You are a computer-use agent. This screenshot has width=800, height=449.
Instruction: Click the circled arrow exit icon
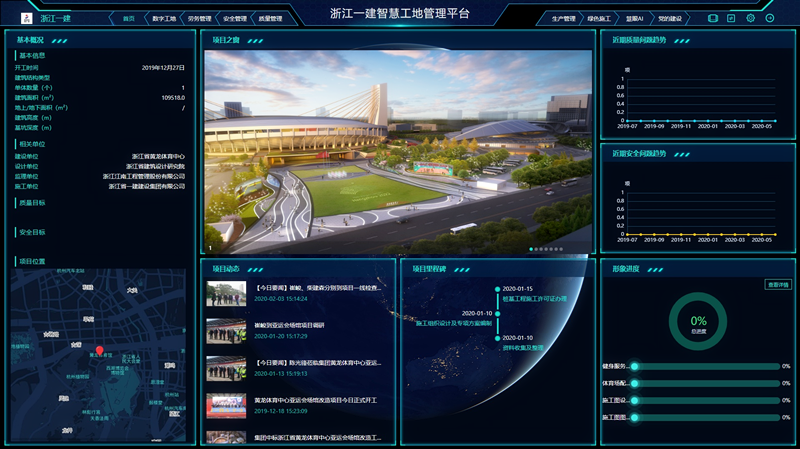770,18
